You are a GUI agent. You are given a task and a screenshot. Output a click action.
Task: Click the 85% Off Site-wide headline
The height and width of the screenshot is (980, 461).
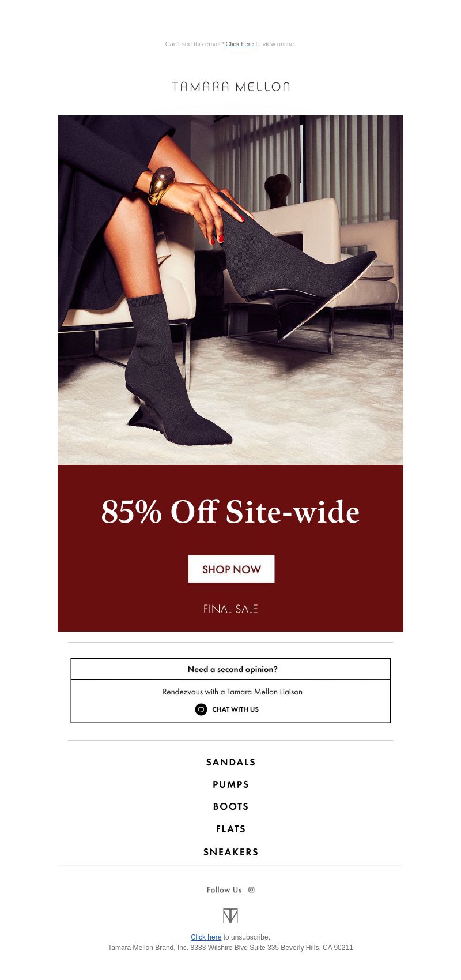coord(231,512)
